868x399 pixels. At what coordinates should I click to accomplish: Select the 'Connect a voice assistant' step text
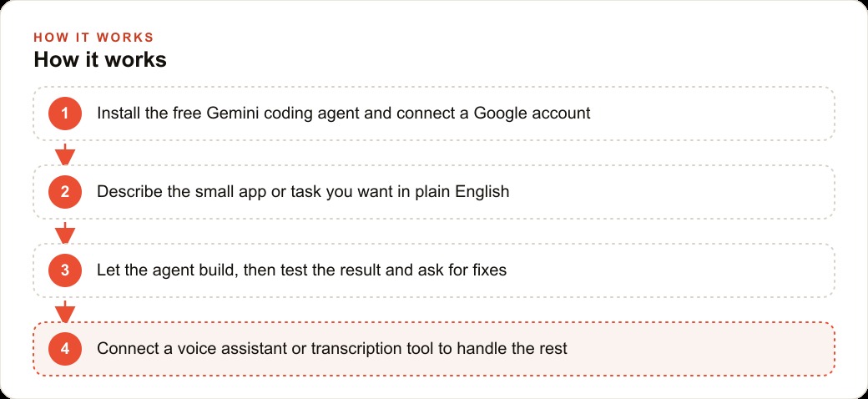pyautogui.click(x=332, y=349)
